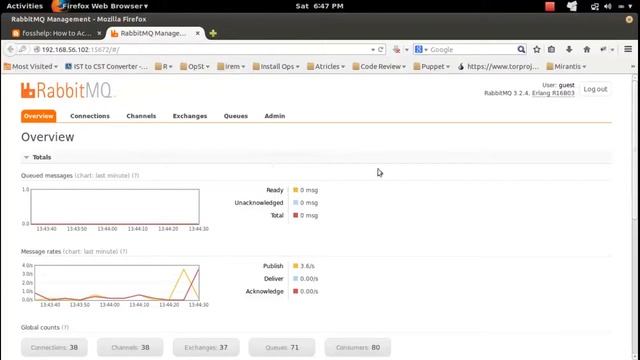Open dropdown arrow beside the add-on icon
The height and width of the screenshot is (360, 640).
(x=407, y=50)
